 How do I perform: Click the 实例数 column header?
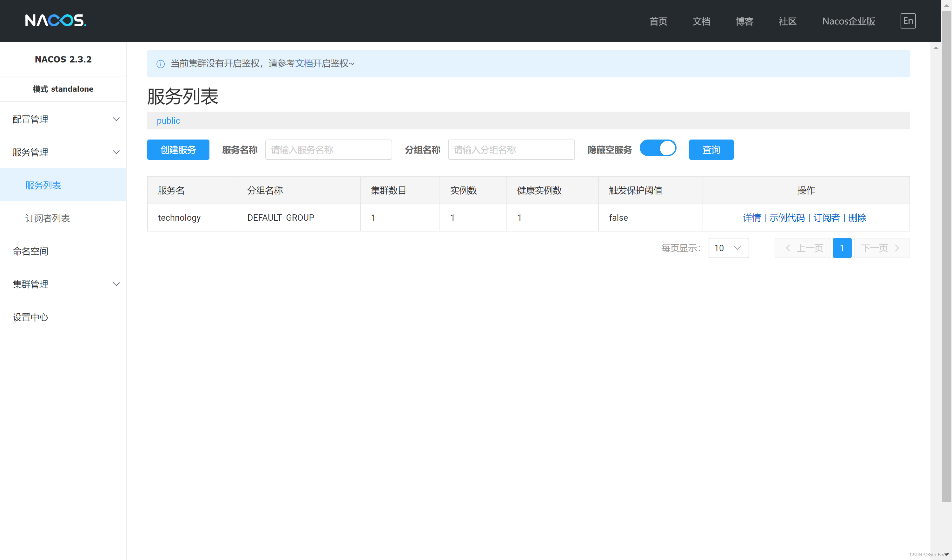click(473, 190)
